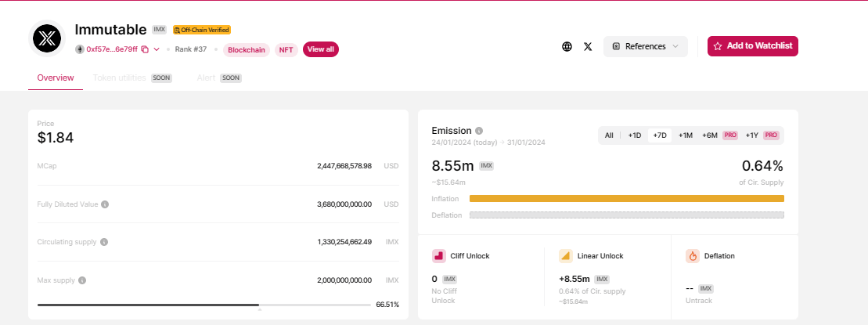Switch emission range to +1D
Screen dimensions: 868x325
coord(634,135)
